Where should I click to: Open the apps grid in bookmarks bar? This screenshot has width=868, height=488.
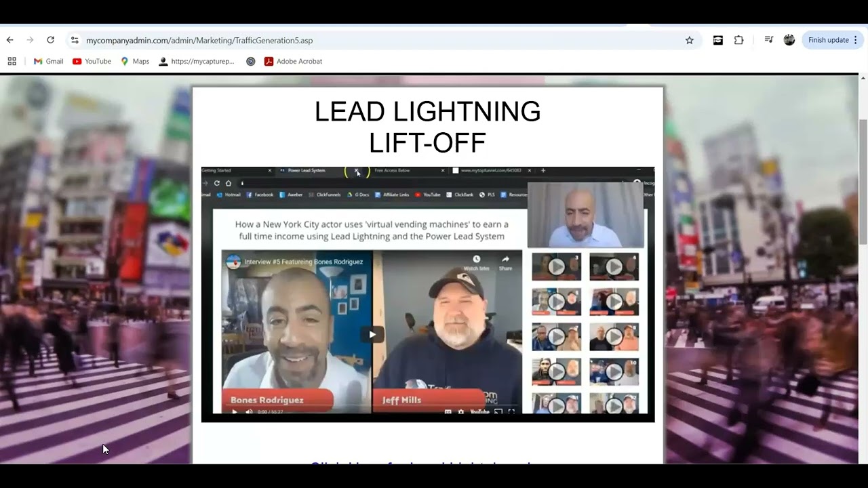tap(12, 61)
